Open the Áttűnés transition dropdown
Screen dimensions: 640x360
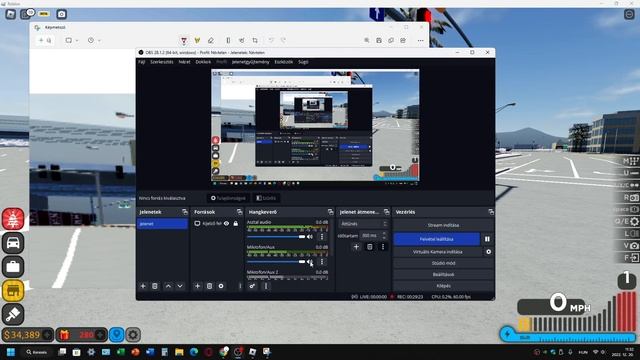pos(363,224)
